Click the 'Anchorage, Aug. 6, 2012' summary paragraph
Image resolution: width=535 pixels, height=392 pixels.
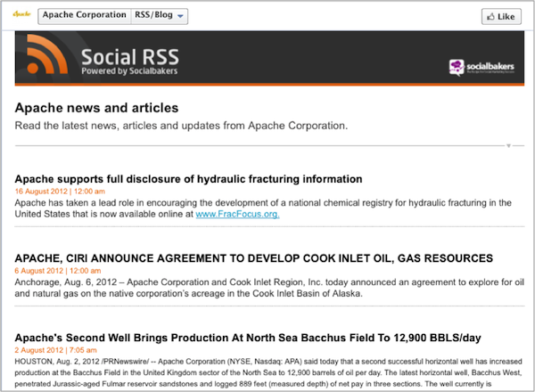click(269, 288)
